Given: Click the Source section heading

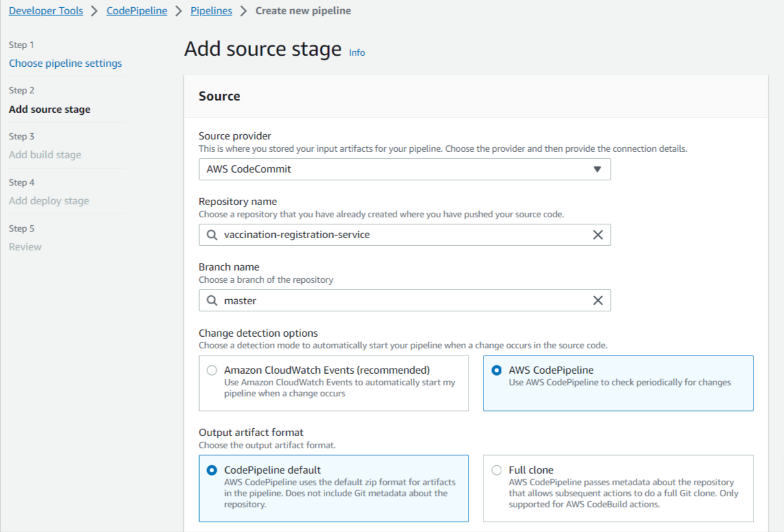Looking at the screenshot, I should coord(219,96).
